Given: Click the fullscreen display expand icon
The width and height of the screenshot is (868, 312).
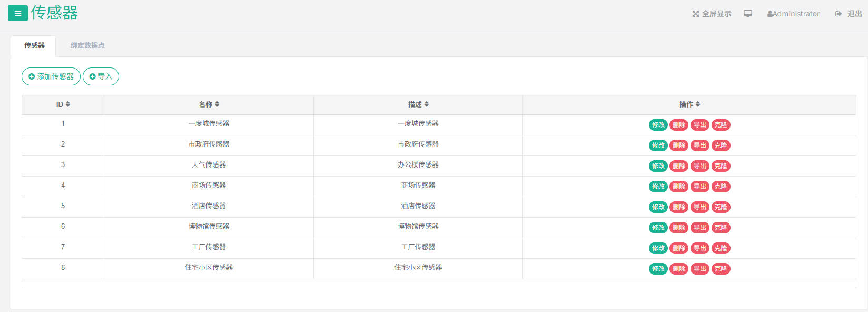Looking at the screenshot, I should point(695,14).
